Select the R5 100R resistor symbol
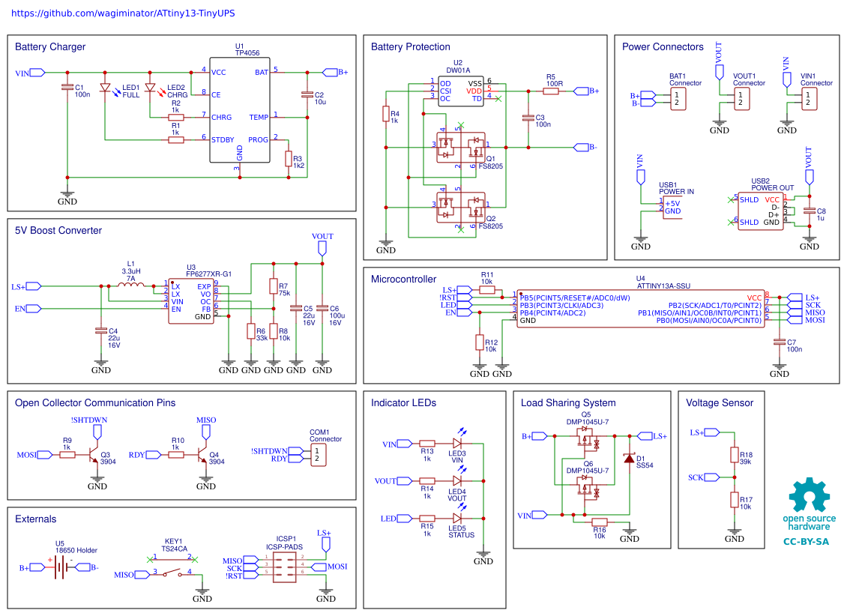This screenshot has height=616, width=847. pyautogui.click(x=550, y=91)
